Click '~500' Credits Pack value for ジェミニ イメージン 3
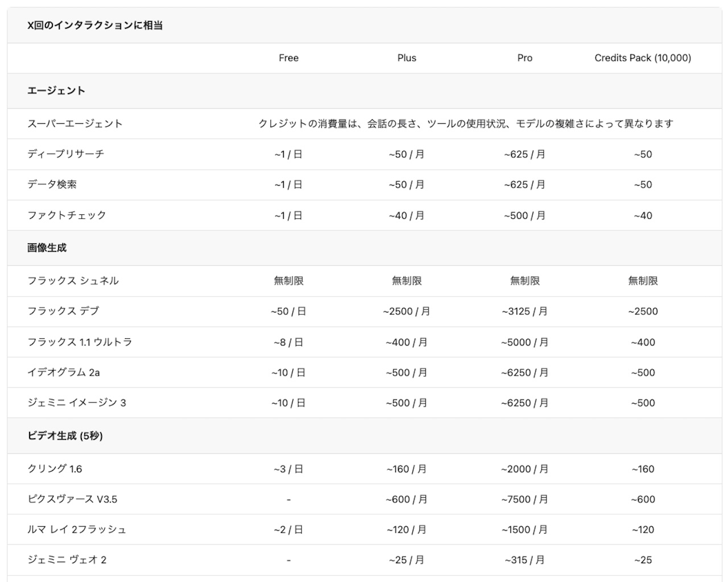Viewport: 728px width, 582px height. [x=643, y=403]
